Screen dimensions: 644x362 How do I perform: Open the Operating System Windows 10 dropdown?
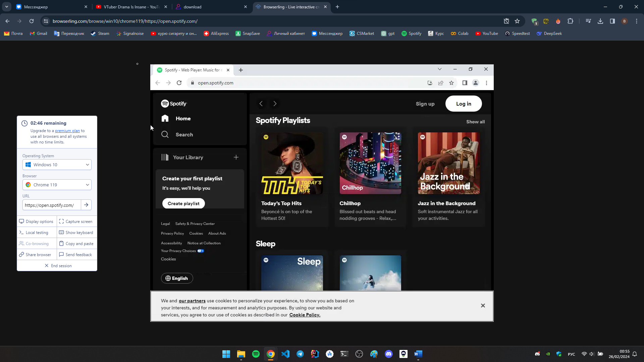point(57,165)
